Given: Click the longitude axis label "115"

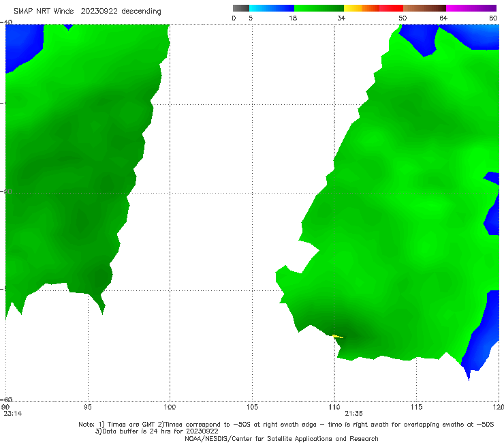Looking at the screenshot, I should pos(417,407).
